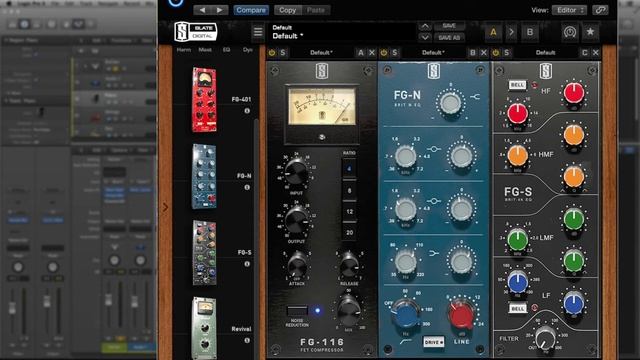Screen dimensions: 640x360
Task: Toggle power of slot B module
Action: (384, 53)
